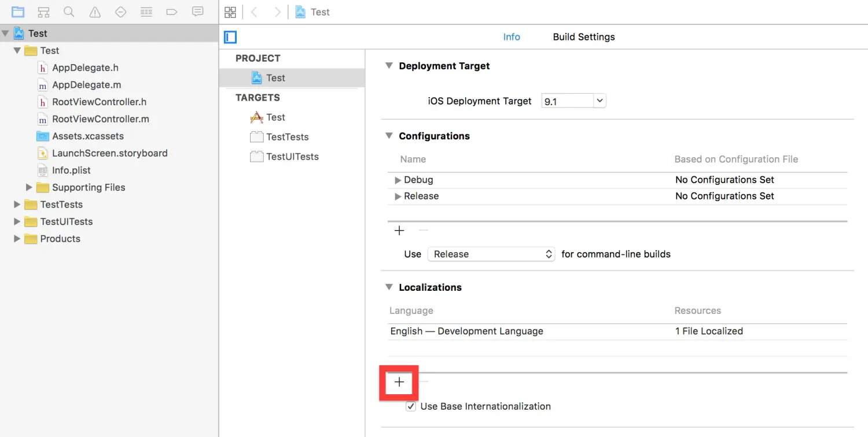Click the 1 File Localized cell
The image size is (868, 437).
[x=709, y=331]
